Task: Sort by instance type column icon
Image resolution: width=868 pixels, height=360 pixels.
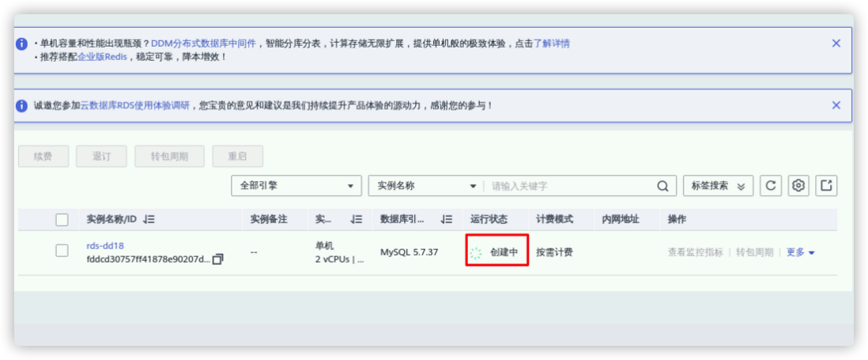Action: tap(356, 219)
